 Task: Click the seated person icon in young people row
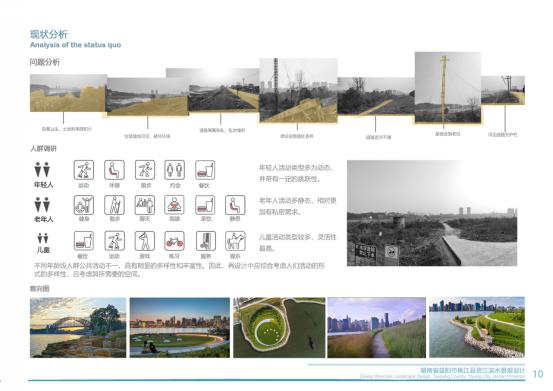pyautogui.click(x=114, y=170)
